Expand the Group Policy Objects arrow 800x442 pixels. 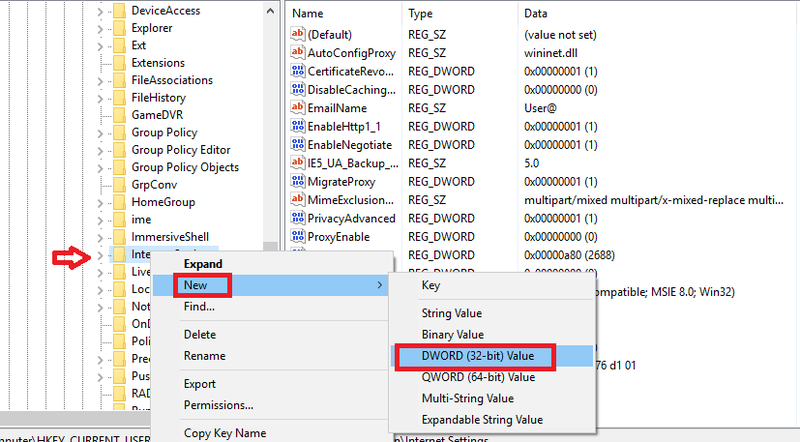pos(100,168)
